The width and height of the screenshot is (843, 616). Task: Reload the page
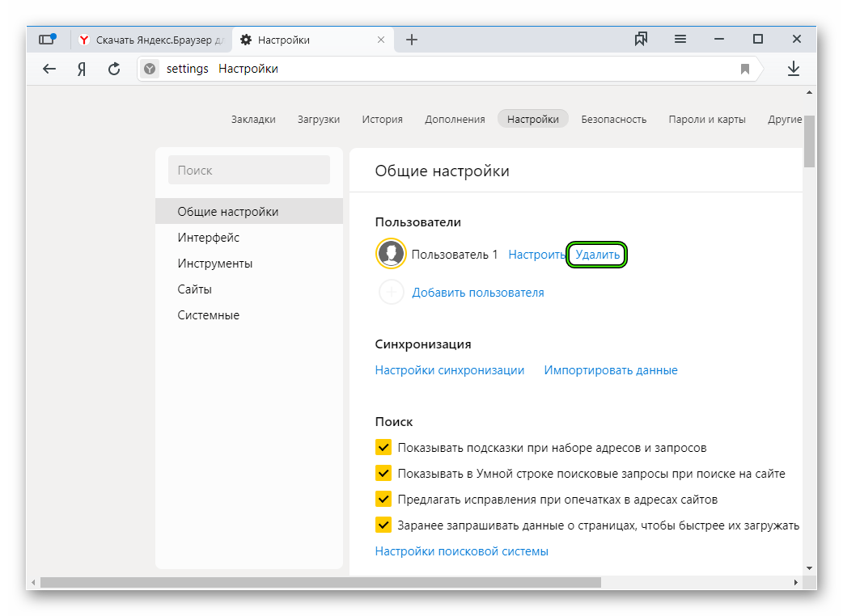(x=114, y=69)
